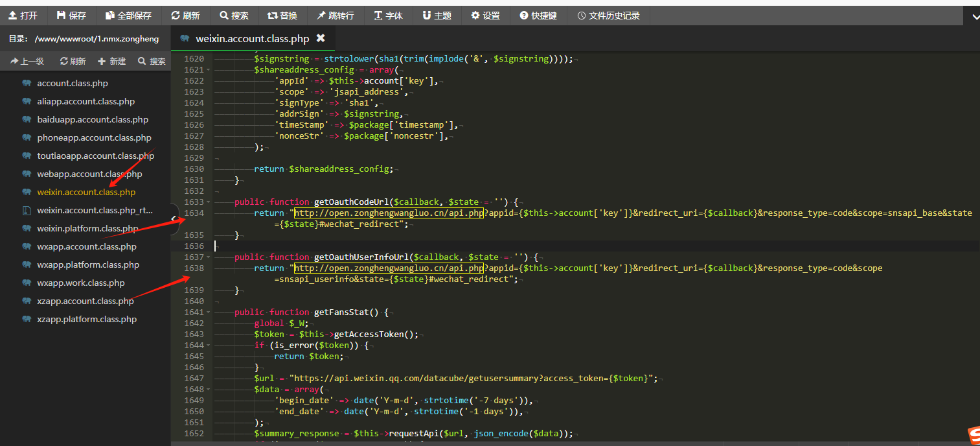980x446 pixels.
Task: Open wxapp.work.class.php file
Action: click(x=81, y=283)
